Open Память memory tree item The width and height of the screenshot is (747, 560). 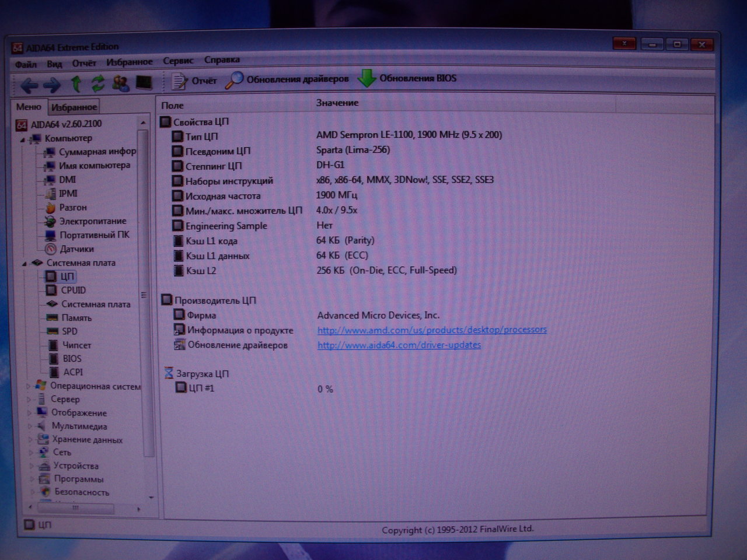pos(69,318)
